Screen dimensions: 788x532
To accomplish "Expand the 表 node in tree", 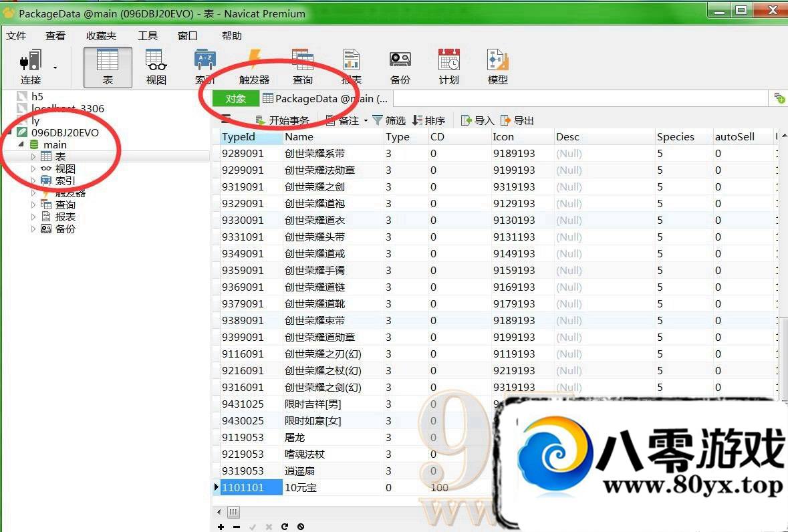I will [x=33, y=157].
